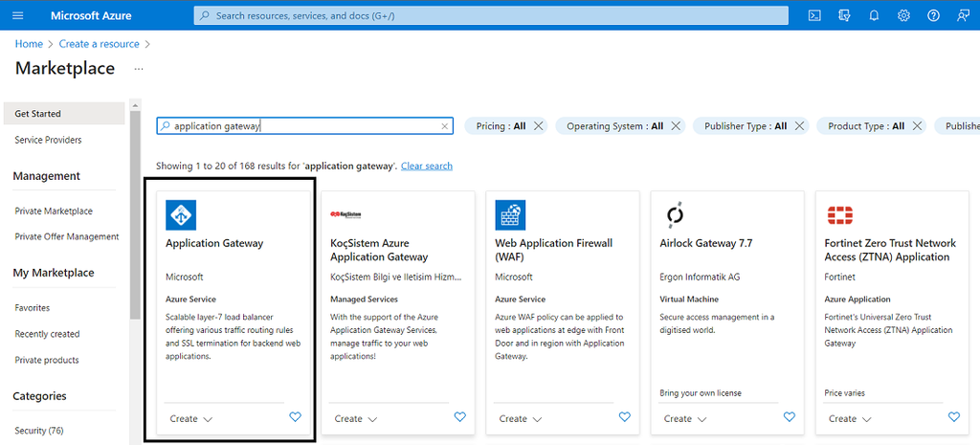Click the 'Price varies' text
980x445 pixels.
tap(844, 393)
